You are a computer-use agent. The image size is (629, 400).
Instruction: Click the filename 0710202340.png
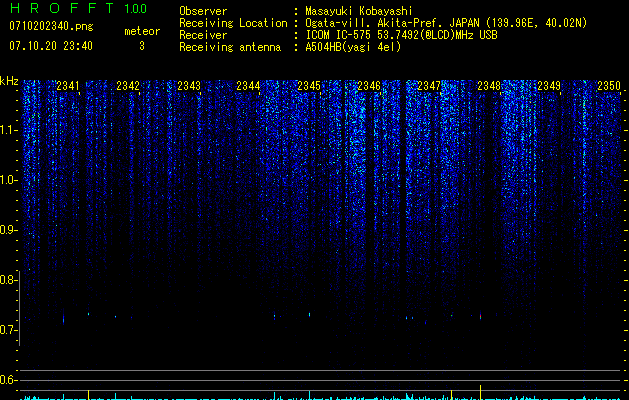pyautogui.click(x=51, y=27)
